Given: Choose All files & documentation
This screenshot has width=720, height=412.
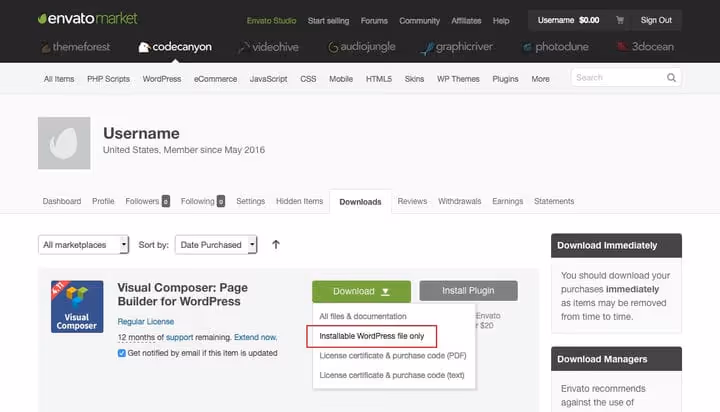Looking at the screenshot, I should 363,316.
